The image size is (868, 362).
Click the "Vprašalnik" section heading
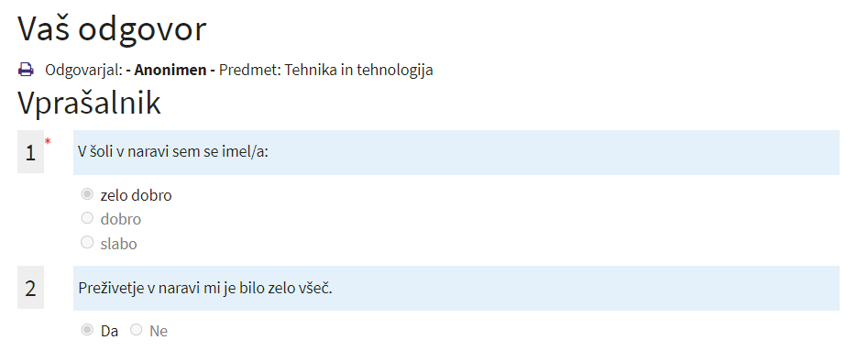tap(89, 103)
